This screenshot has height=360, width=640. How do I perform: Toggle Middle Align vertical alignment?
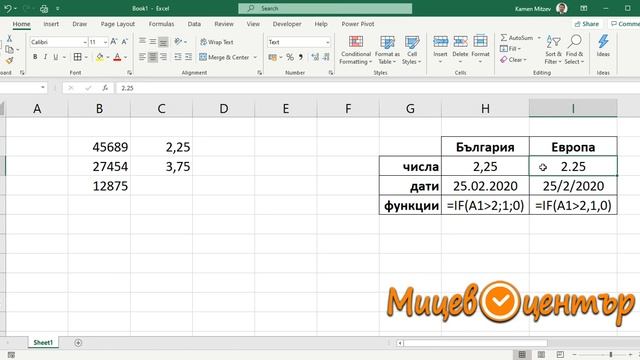152,41
